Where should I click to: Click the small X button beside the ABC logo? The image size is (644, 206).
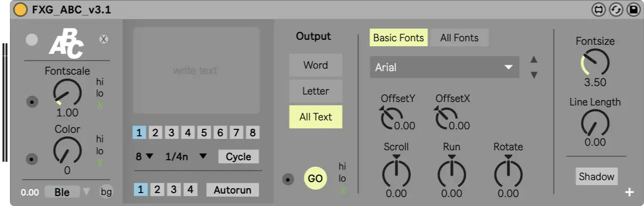[103, 39]
